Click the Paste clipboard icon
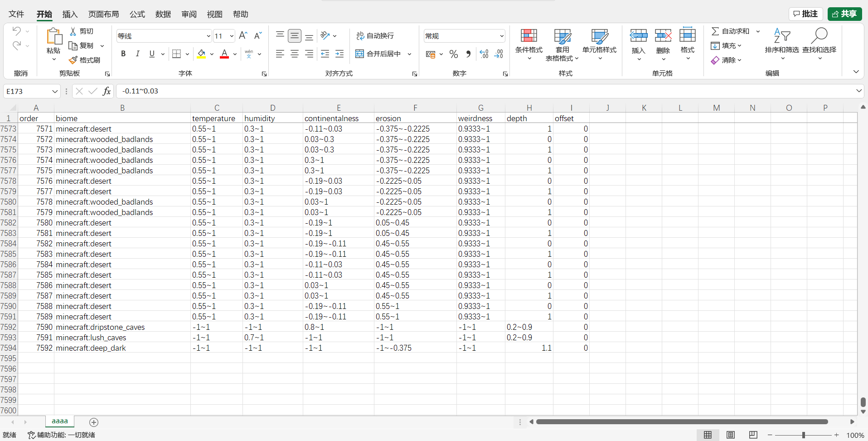 pos(53,36)
